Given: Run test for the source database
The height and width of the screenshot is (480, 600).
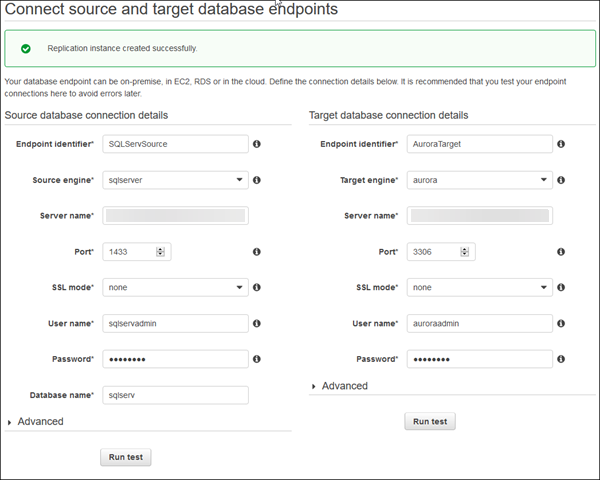Looking at the screenshot, I should [x=126, y=457].
